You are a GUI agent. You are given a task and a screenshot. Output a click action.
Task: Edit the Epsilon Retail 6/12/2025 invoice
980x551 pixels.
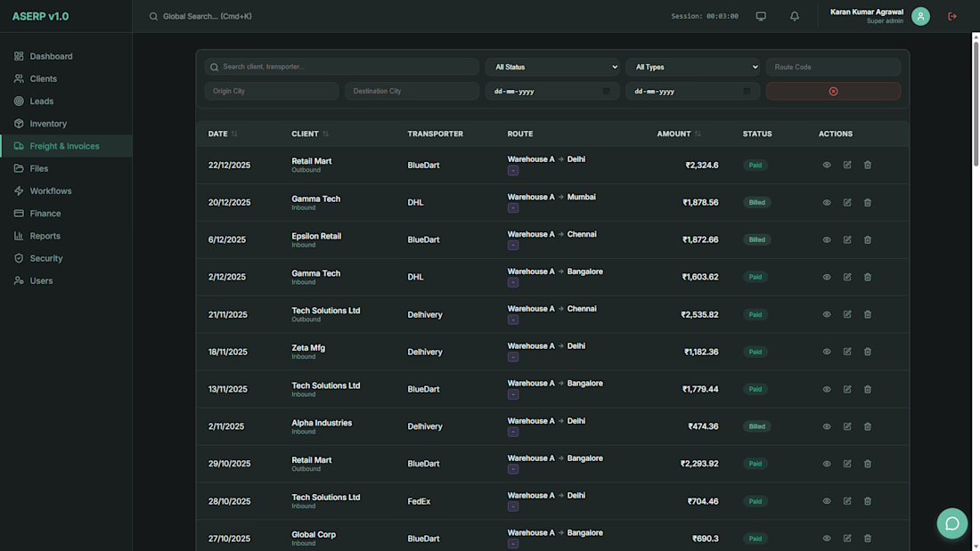[x=847, y=239]
